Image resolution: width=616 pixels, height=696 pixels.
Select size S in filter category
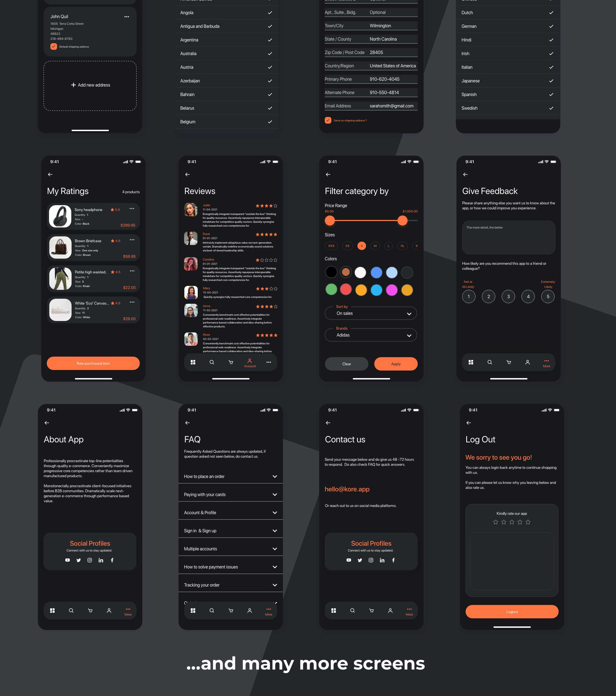361,246
